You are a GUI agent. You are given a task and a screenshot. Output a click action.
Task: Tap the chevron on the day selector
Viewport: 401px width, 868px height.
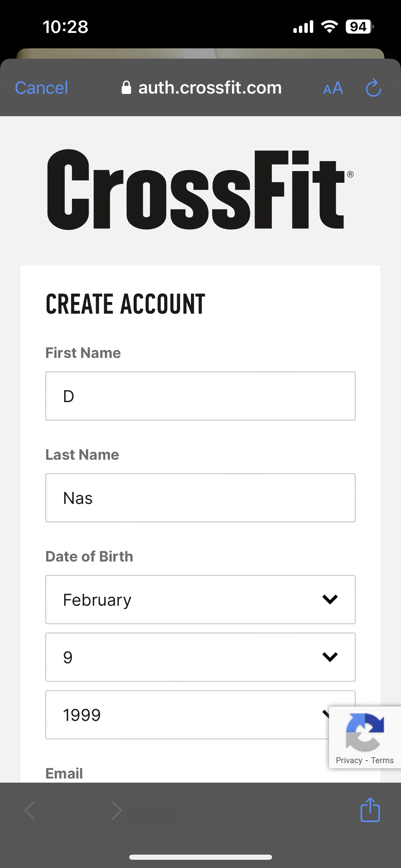coord(330,657)
